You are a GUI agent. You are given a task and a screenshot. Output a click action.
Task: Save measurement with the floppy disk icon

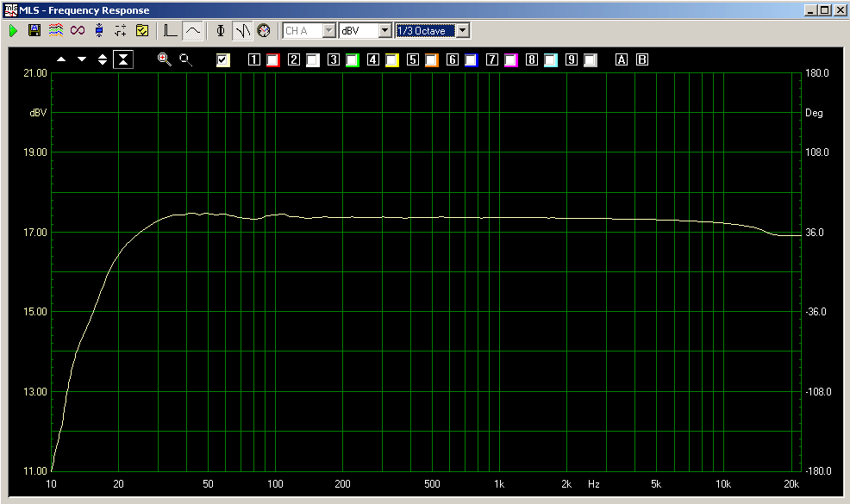click(x=34, y=31)
